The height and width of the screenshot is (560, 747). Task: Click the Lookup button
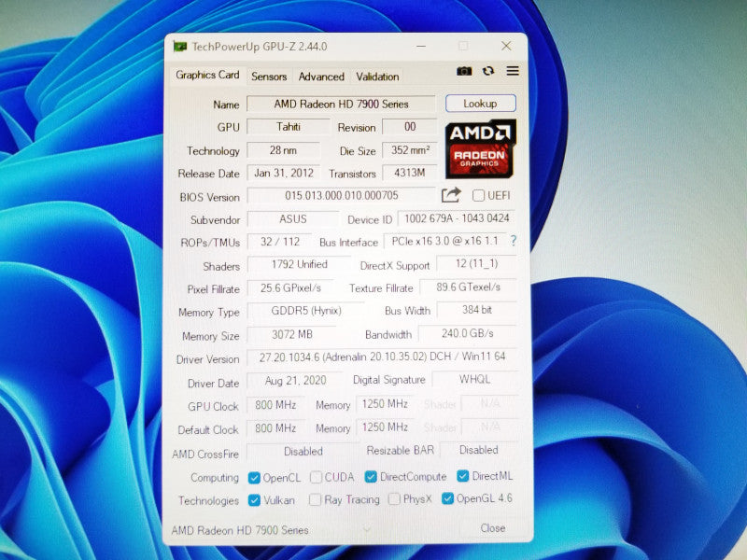tap(481, 104)
